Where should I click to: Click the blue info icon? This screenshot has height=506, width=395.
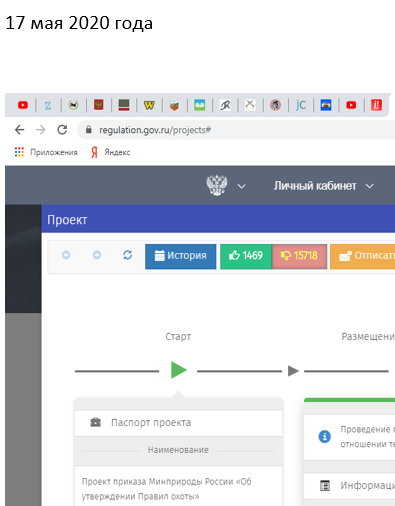(x=325, y=436)
